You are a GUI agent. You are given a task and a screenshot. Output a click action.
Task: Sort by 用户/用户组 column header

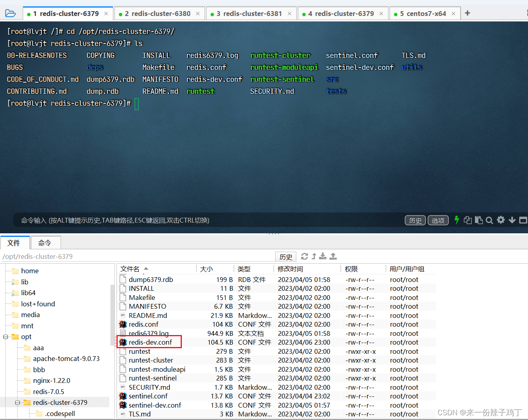tap(411, 269)
